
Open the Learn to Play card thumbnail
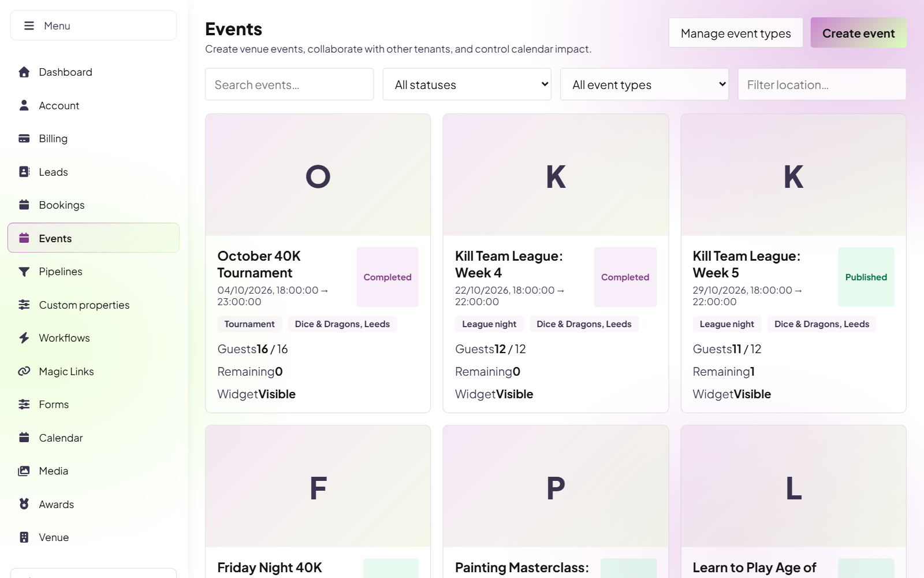793,486
